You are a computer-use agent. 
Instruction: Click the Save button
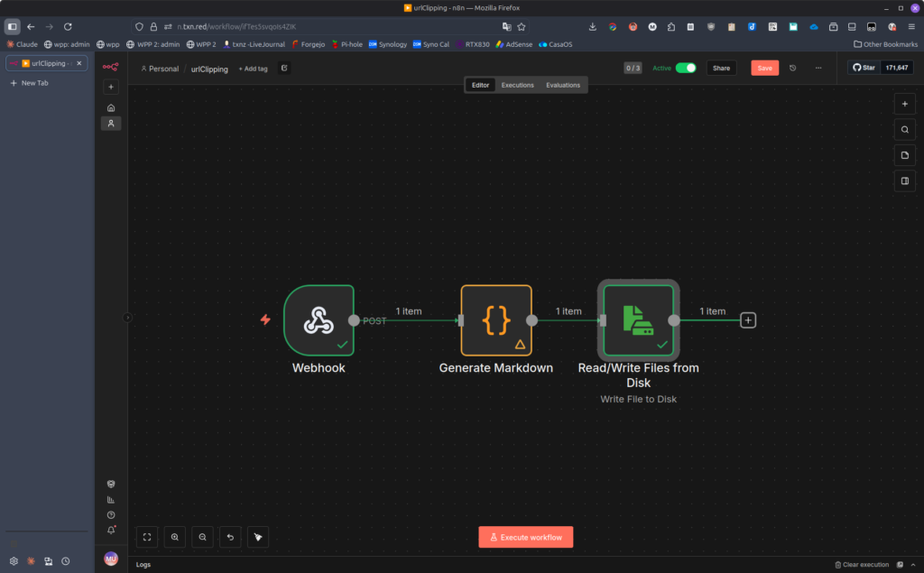click(764, 68)
